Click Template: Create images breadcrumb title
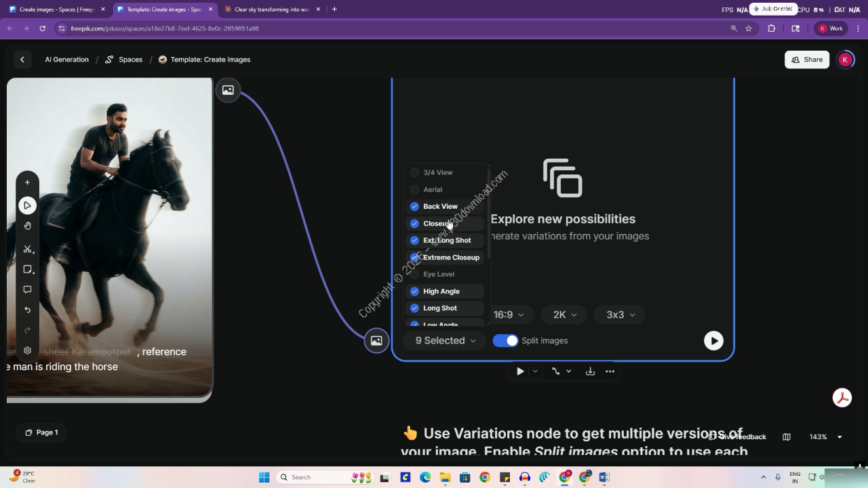Image resolution: width=868 pixels, height=488 pixels. (x=210, y=60)
